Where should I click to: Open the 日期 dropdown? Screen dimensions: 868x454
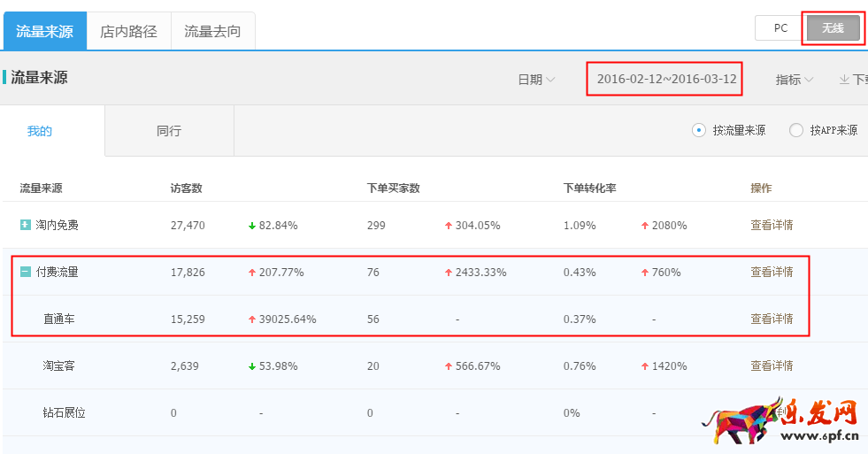pos(536,80)
